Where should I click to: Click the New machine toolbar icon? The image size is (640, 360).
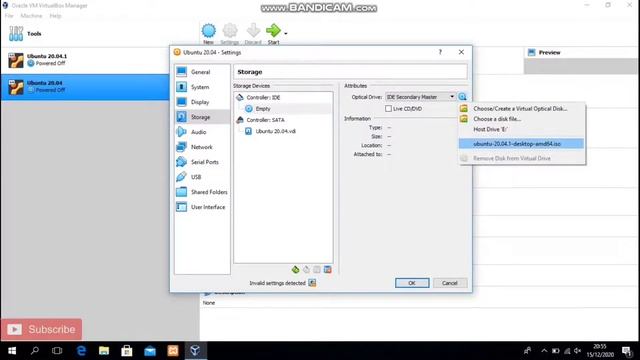(208, 31)
